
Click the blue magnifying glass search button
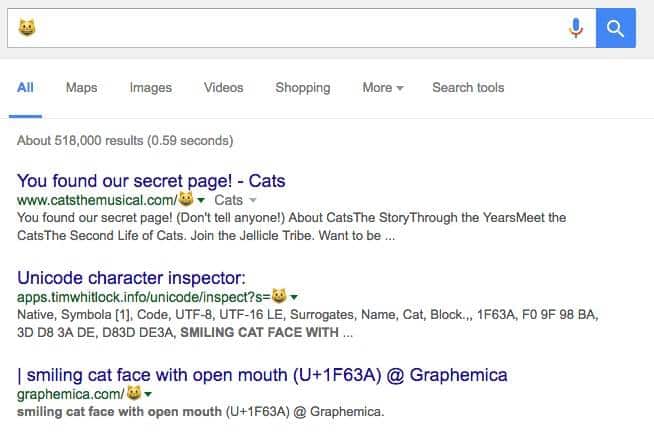tap(616, 28)
